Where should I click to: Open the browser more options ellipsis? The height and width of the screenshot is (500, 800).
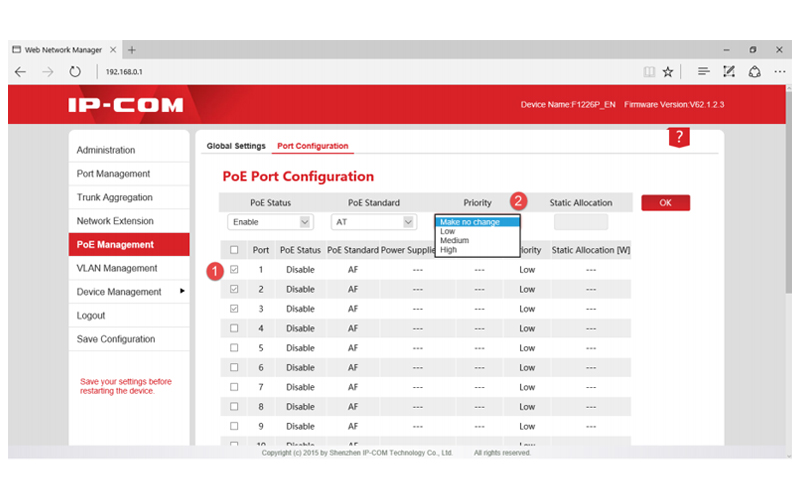[x=780, y=72]
